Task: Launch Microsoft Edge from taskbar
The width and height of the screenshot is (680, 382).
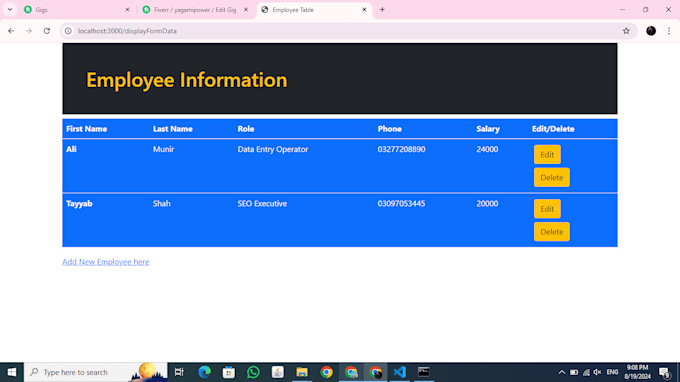Action: pos(204,372)
